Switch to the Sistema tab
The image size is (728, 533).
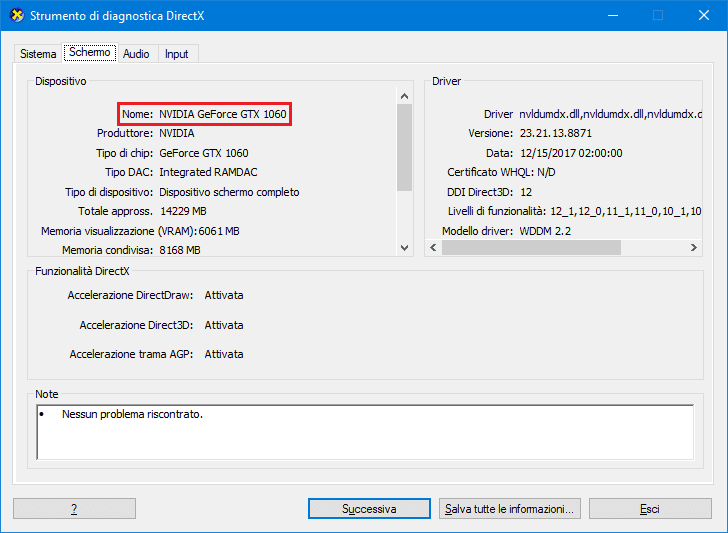[x=38, y=54]
